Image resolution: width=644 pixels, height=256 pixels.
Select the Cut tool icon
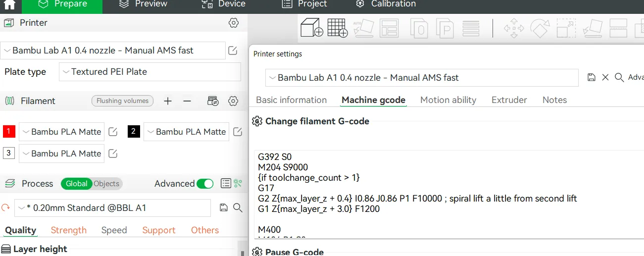pos(618,28)
